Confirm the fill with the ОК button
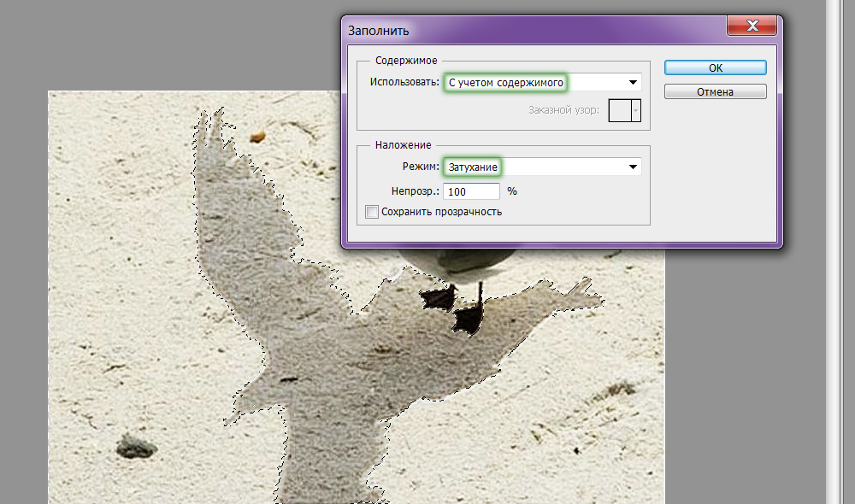Screen dimensions: 855x504 click(x=716, y=67)
